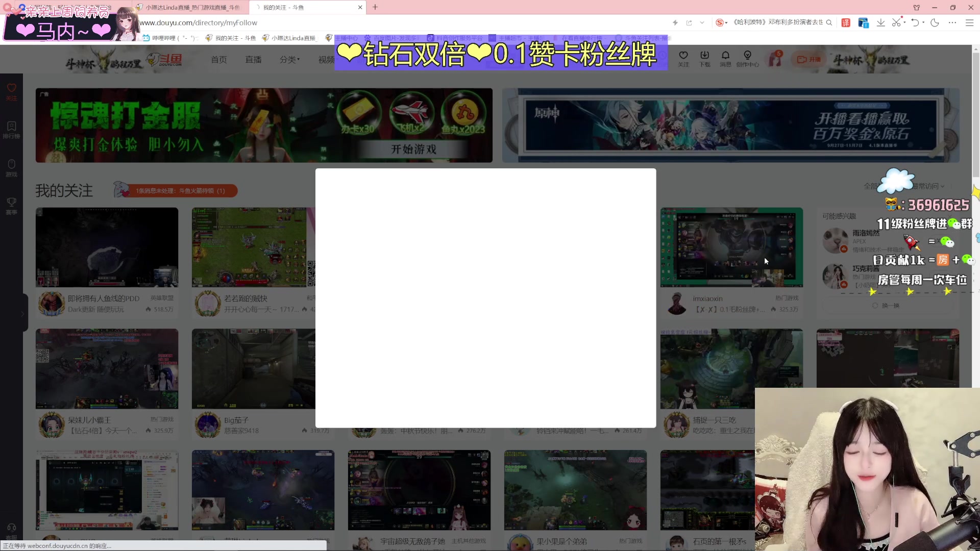Open the browser downloads icon
This screenshot has height=551, width=980.
pyautogui.click(x=881, y=22)
